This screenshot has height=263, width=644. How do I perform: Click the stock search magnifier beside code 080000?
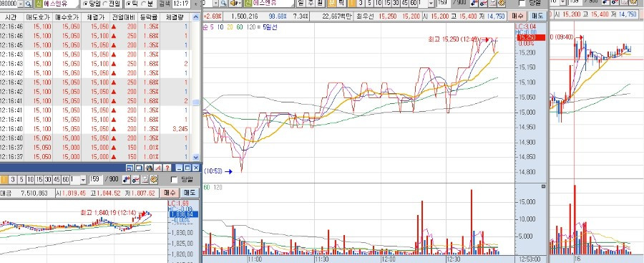(29, 4)
